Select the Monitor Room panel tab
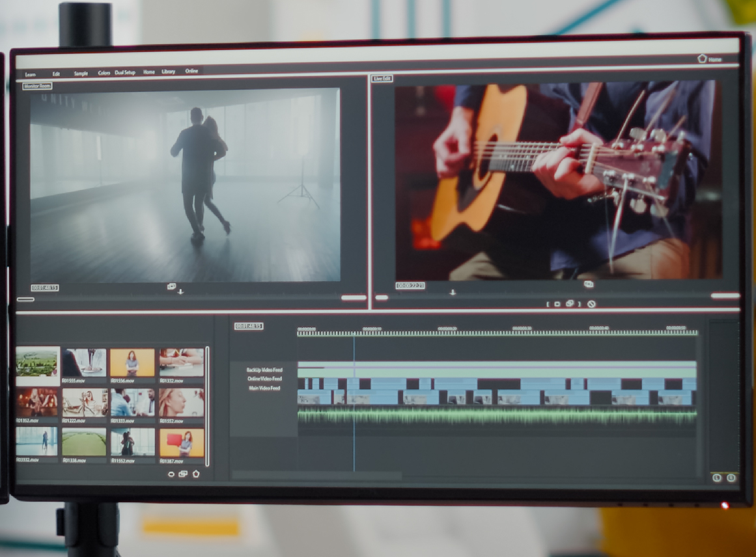 (37, 86)
